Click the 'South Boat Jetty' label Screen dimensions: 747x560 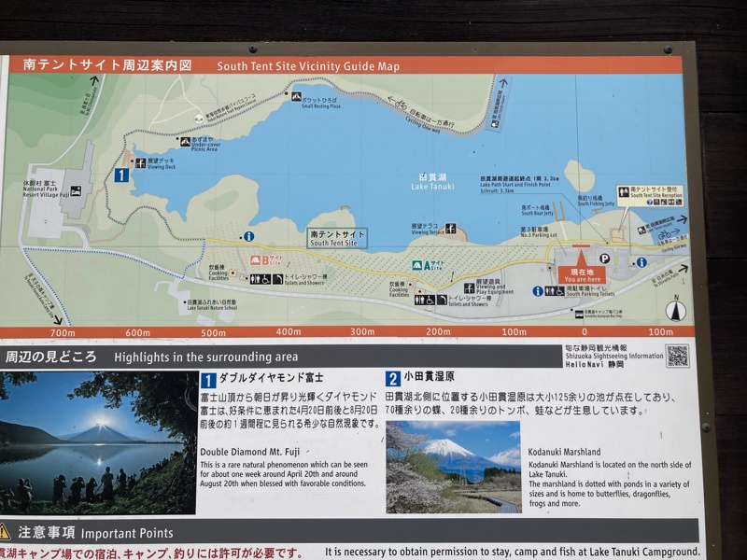(538, 214)
